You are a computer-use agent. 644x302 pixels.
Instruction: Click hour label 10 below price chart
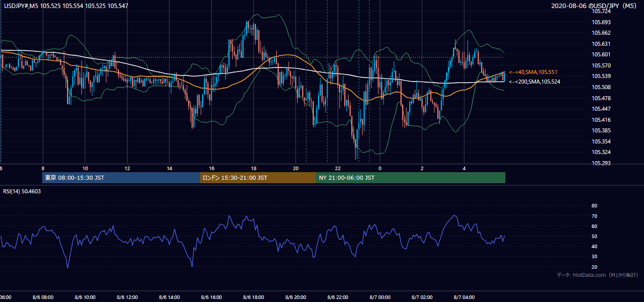coord(85,168)
